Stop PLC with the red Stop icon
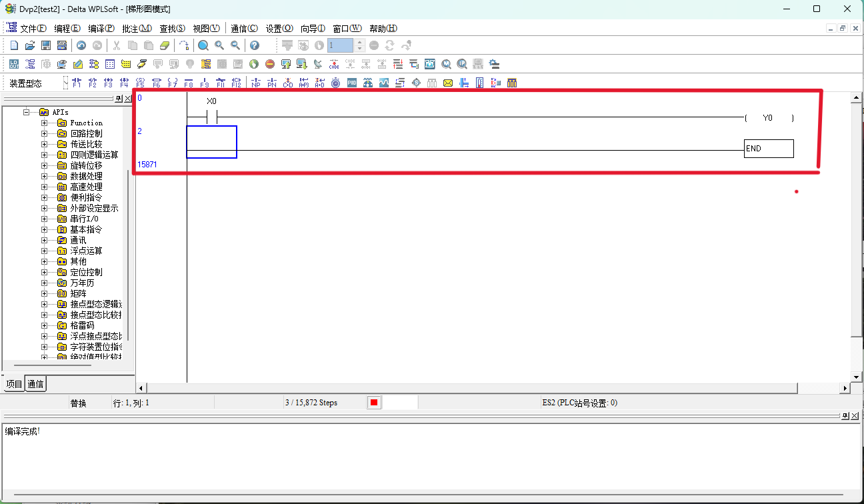 click(x=270, y=64)
